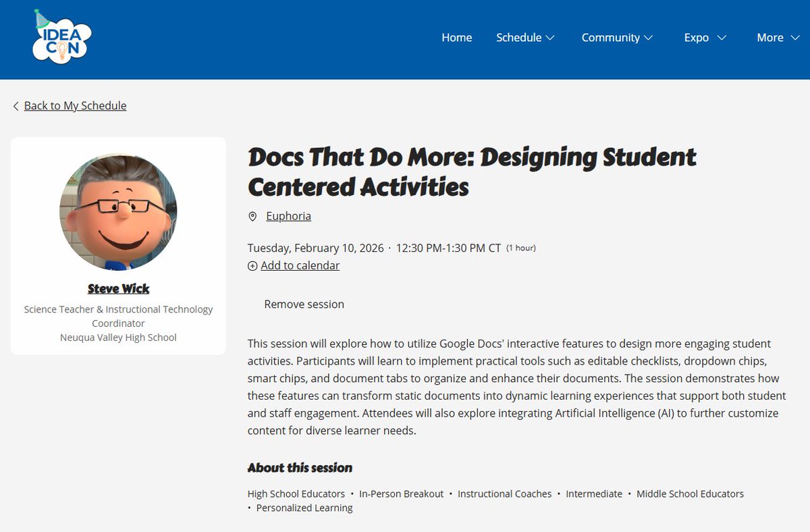Click the (1 hour) duration text
Viewport: 810px width, 532px height.
tap(520, 248)
